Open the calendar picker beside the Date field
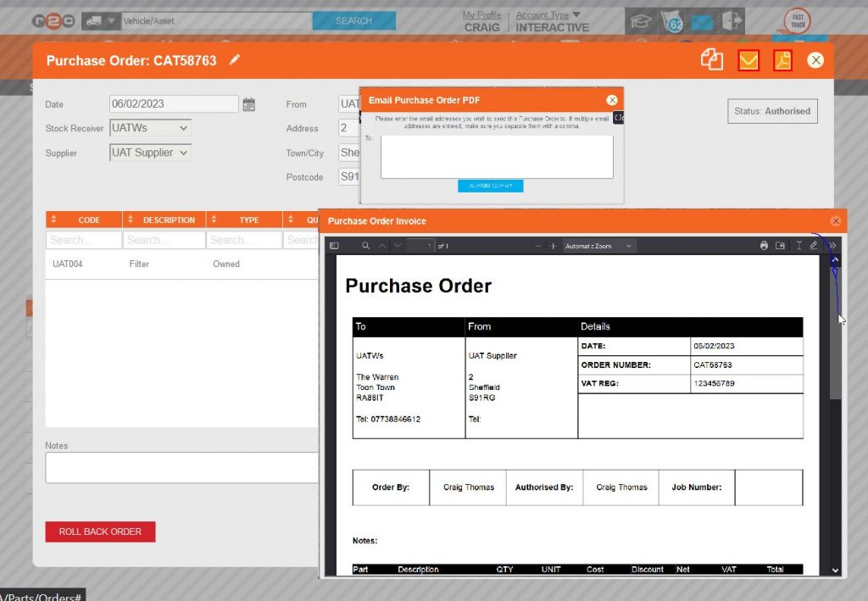This screenshot has height=601, width=868. [x=250, y=103]
